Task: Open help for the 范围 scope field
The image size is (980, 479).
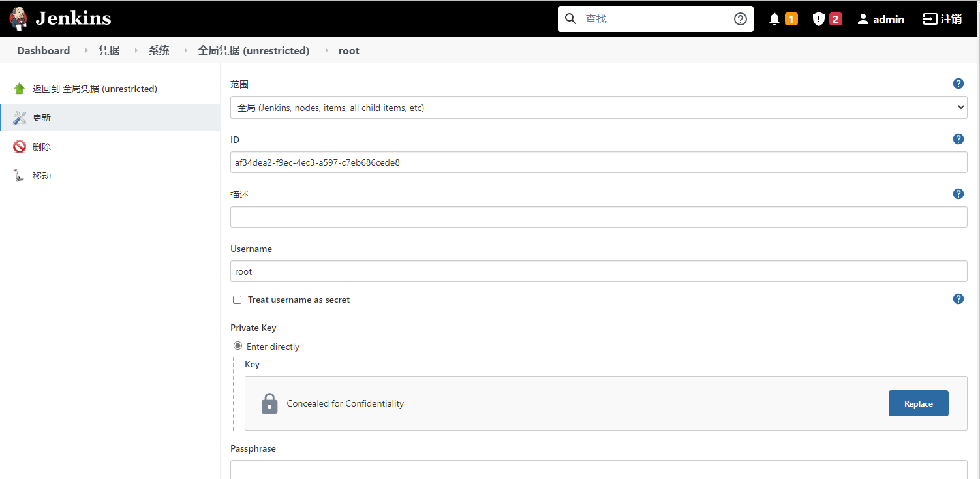Action: click(x=958, y=84)
